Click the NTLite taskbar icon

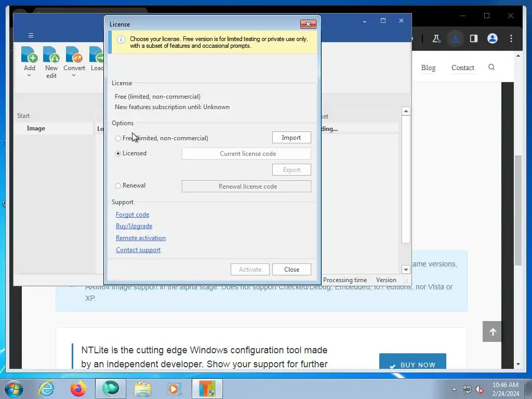[207, 389]
